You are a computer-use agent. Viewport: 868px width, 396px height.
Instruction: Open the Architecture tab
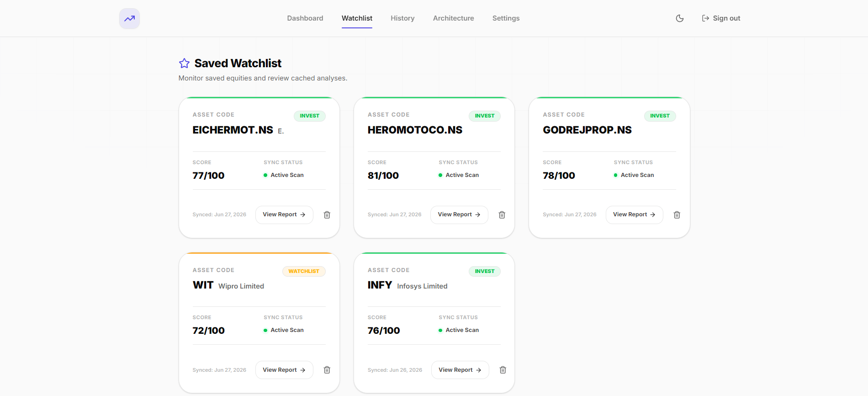454,18
